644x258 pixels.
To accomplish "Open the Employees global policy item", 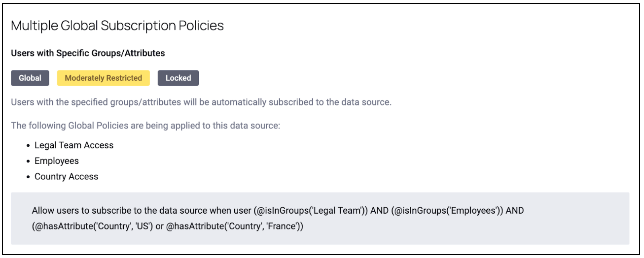I will point(57,161).
